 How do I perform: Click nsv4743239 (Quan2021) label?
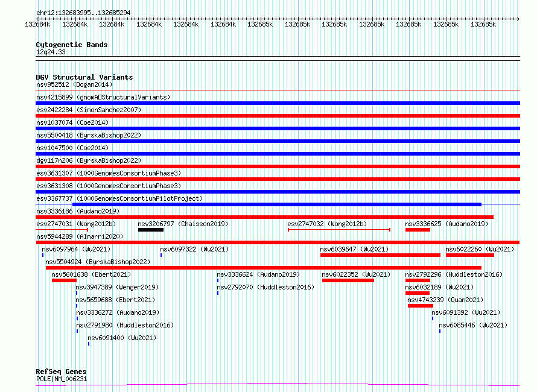point(445,300)
